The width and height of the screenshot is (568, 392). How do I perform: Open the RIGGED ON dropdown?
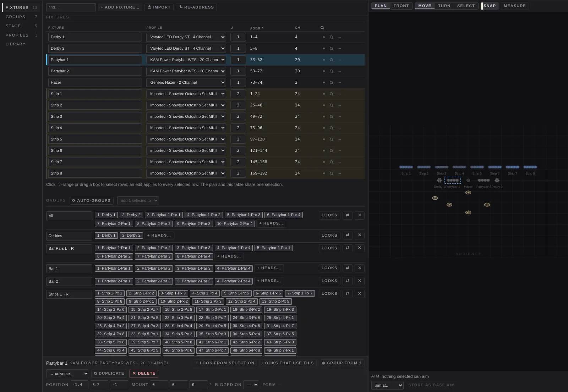click(251, 385)
